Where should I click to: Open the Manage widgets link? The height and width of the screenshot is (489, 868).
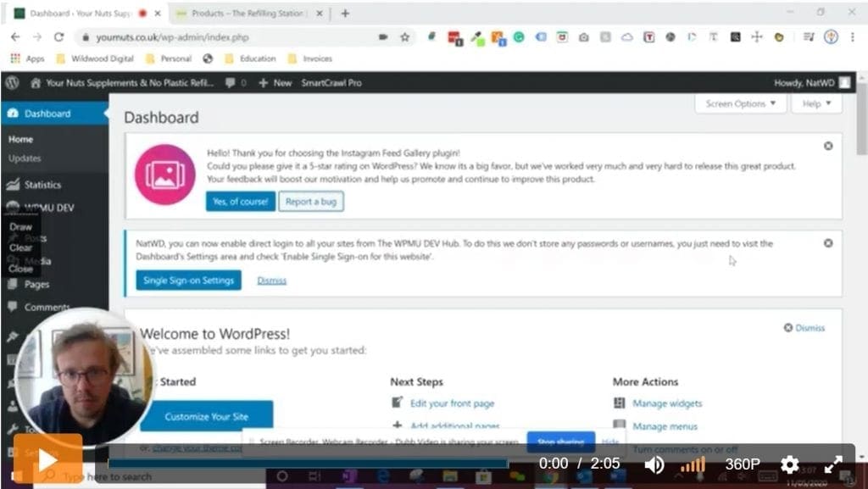[667, 403]
